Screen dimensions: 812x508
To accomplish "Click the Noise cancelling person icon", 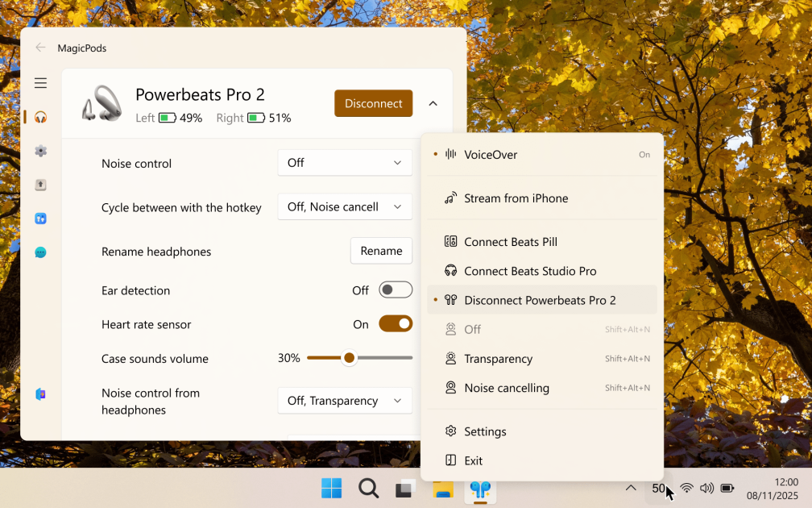I will (450, 387).
